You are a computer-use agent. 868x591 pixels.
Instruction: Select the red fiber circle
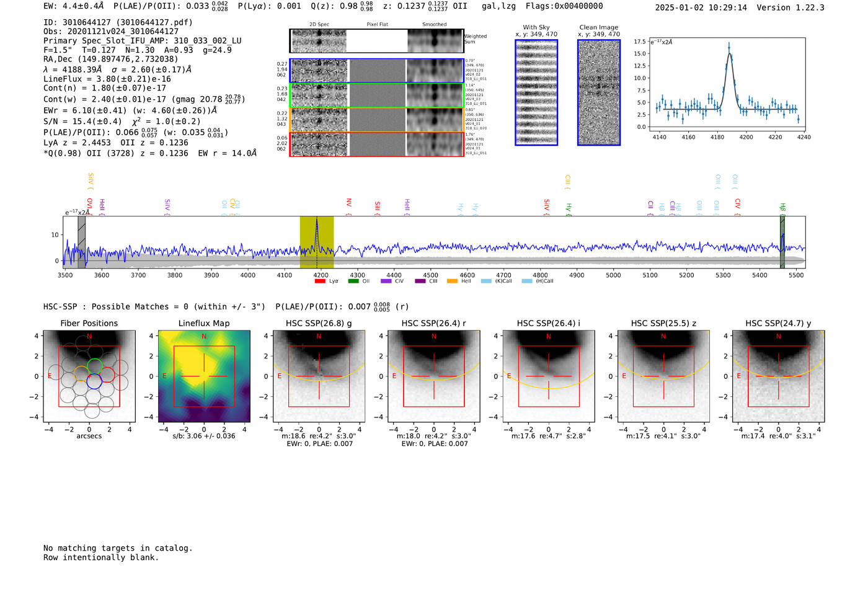click(107, 375)
